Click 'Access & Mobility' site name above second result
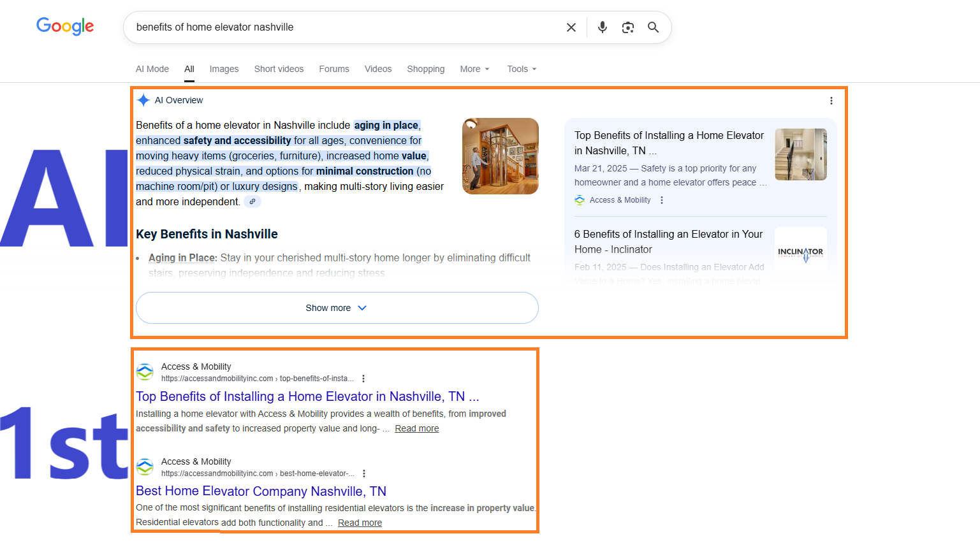The width and height of the screenshot is (980, 543). (196, 461)
